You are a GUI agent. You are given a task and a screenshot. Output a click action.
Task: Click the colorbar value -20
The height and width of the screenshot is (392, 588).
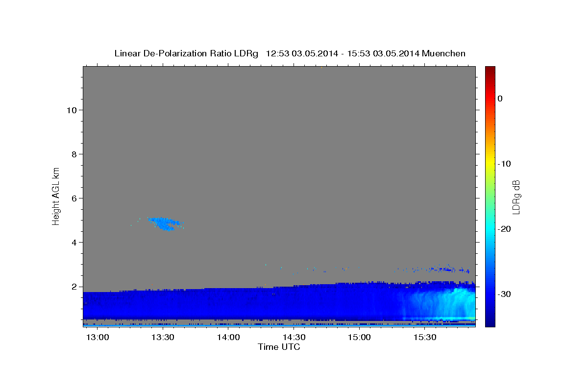(x=505, y=229)
